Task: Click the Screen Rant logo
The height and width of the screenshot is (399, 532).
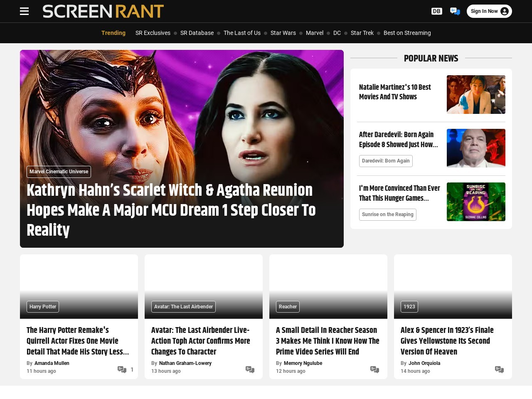Action: coord(103,11)
